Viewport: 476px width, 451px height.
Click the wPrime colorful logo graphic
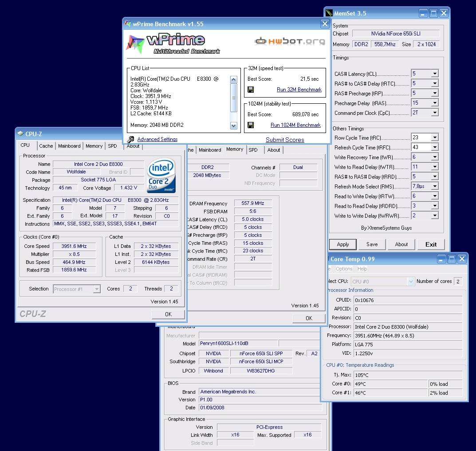click(x=135, y=44)
